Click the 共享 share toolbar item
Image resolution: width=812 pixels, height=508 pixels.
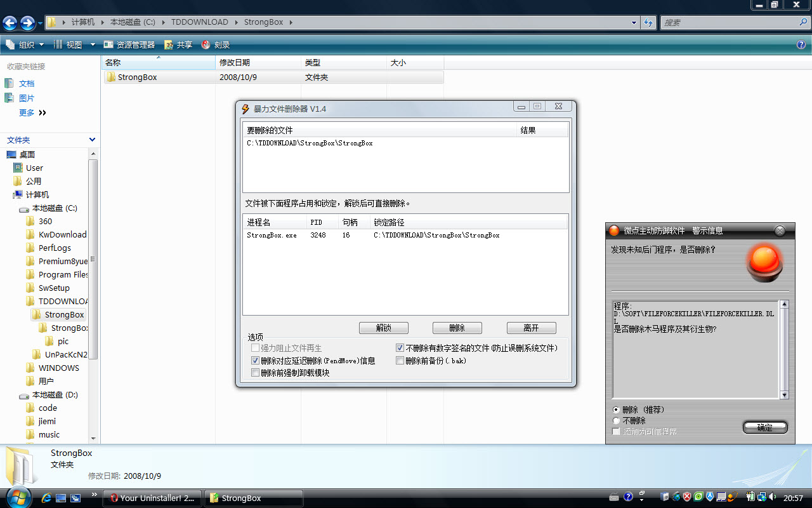[x=178, y=44]
